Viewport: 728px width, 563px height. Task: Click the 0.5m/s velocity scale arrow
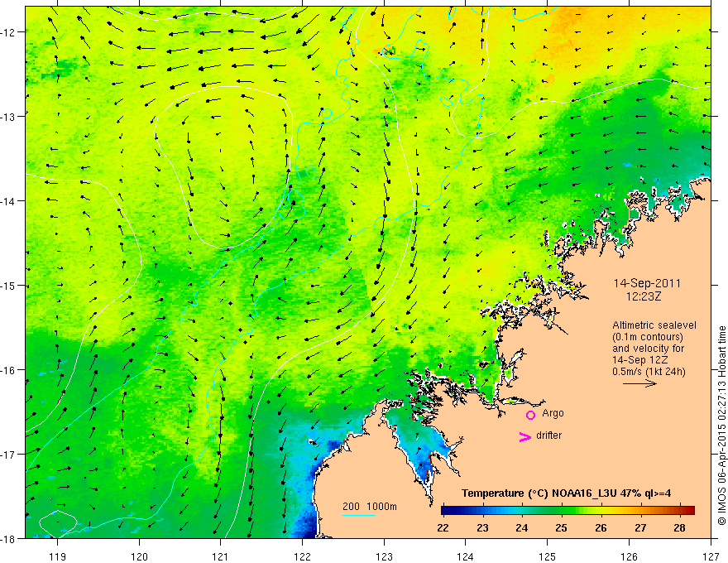639,383
